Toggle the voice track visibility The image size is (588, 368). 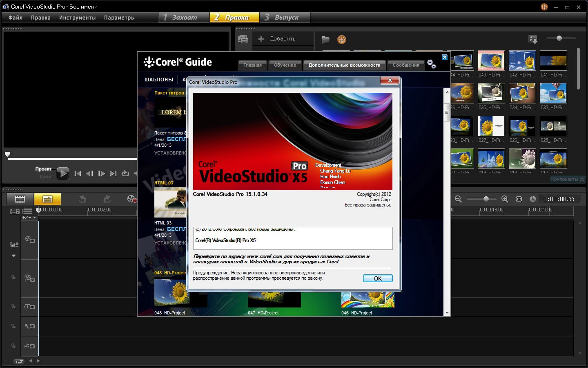pos(30,326)
